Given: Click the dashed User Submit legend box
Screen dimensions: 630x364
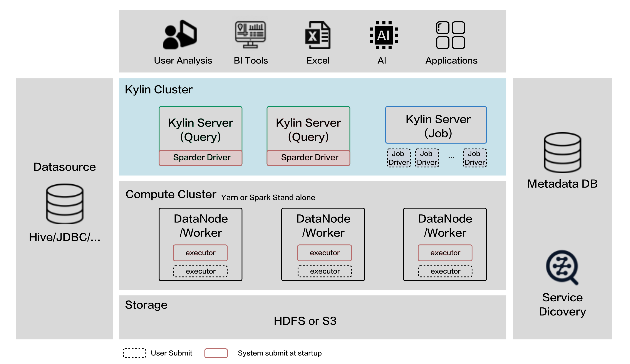Looking at the screenshot, I should point(134,353).
